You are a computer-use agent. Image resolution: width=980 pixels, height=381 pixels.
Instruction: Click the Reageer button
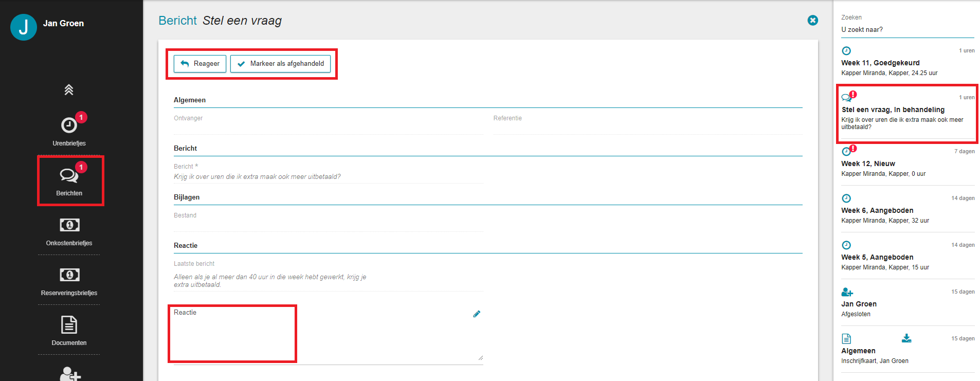(x=200, y=64)
